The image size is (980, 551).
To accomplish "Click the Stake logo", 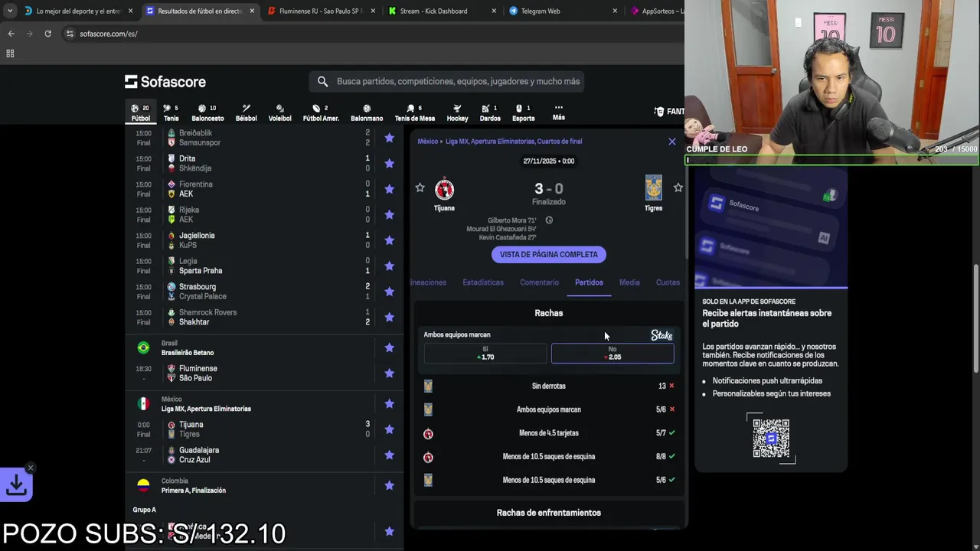I will coord(661,335).
